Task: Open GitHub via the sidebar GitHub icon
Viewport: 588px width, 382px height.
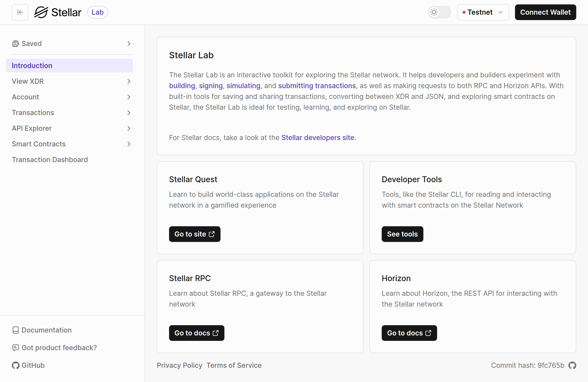Action: coord(16,365)
